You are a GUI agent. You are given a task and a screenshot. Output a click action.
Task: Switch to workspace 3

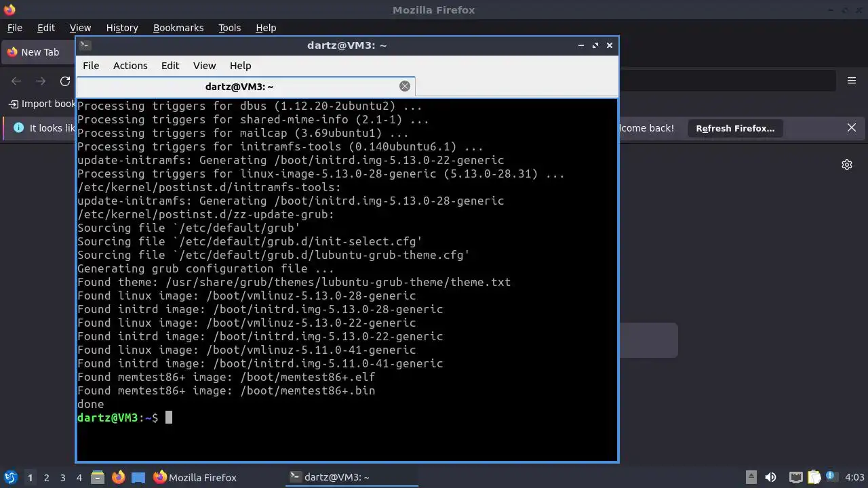pyautogui.click(x=62, y=478)
